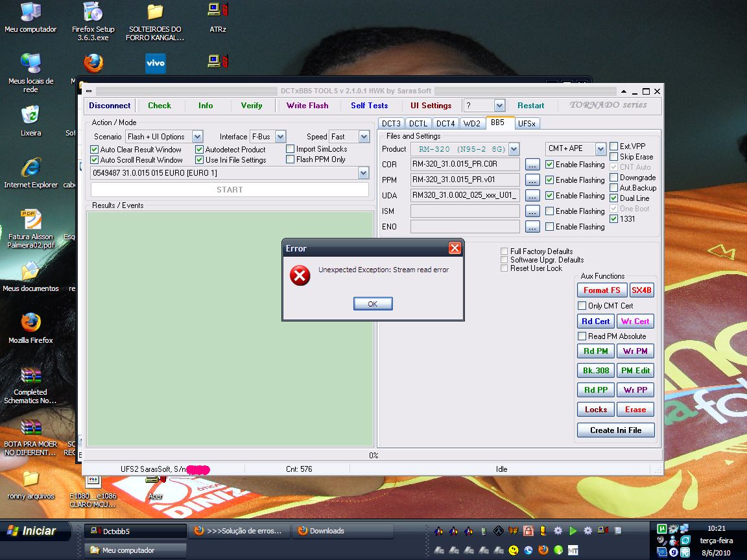Select the Meus locais de rede icon
The image size is (747, 560).
coord(30,73)
